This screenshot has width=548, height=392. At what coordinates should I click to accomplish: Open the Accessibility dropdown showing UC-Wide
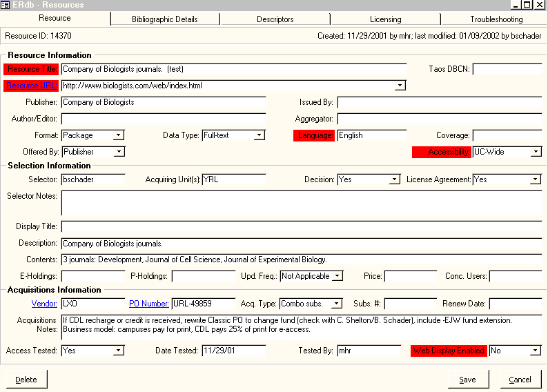[536, 152]
